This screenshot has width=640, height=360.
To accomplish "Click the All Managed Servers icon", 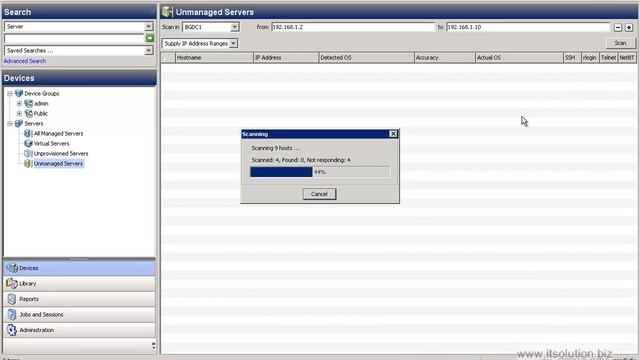I will coord(28,133).
